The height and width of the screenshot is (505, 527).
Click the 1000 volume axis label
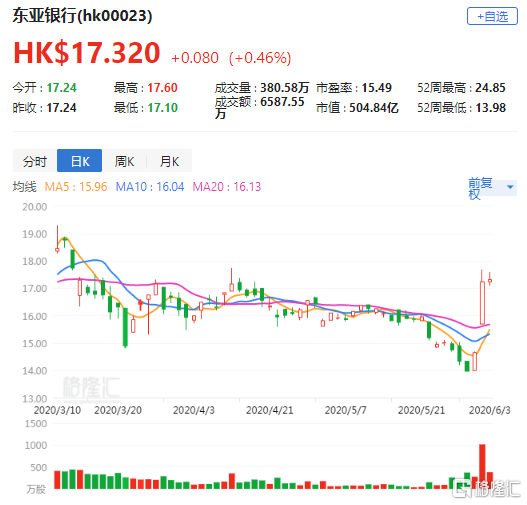point(36,446)
